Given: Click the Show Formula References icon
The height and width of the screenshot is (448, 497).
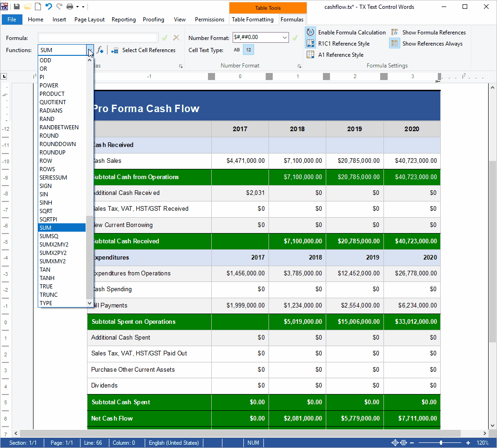Looking at the screenshot, I should click(395, 32).
